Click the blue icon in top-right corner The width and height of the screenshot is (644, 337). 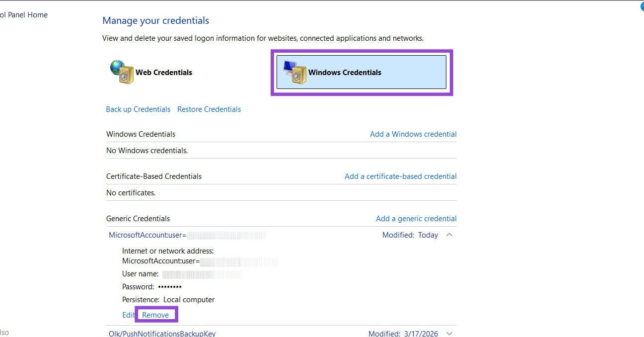click(641, 6)
